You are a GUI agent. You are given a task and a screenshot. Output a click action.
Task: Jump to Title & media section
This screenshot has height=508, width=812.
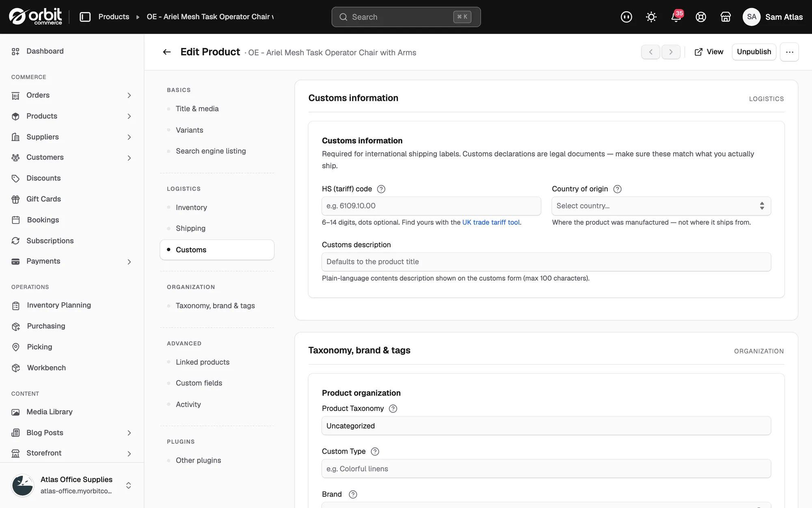[217, 109]
